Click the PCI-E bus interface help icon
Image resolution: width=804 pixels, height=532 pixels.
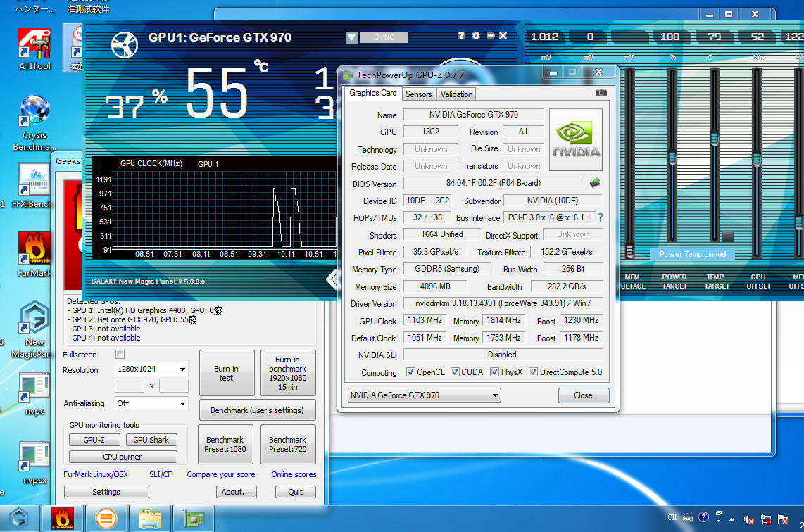[599, 217]
